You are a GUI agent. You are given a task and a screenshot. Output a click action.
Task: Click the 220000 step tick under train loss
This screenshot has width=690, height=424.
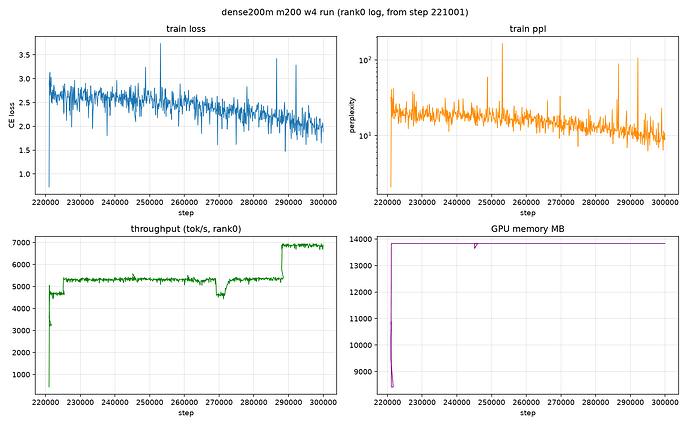[46, 202]
